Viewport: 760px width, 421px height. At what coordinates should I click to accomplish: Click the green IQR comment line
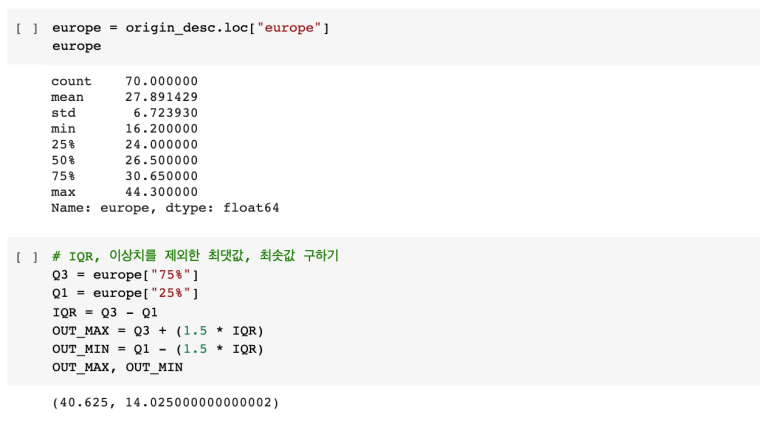tap(195, 256)
